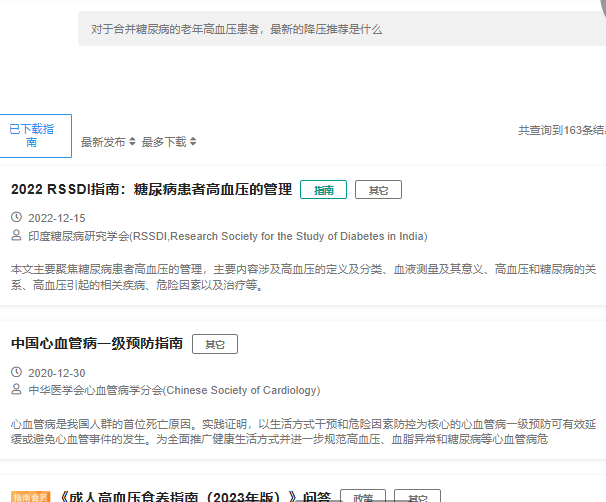Viewport: 606px width, 502px height.
Task: Sort results by 最新发布
Action: pyautogui.click(x=103, y=142)
